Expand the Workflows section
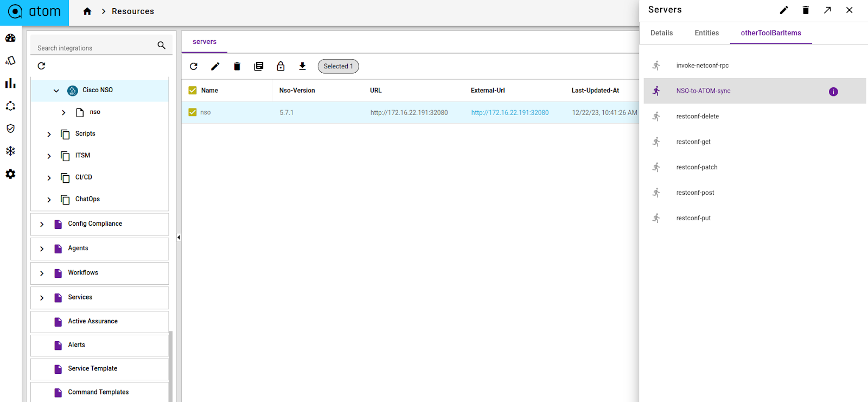 pyautogui.click(x=42, y=273)
